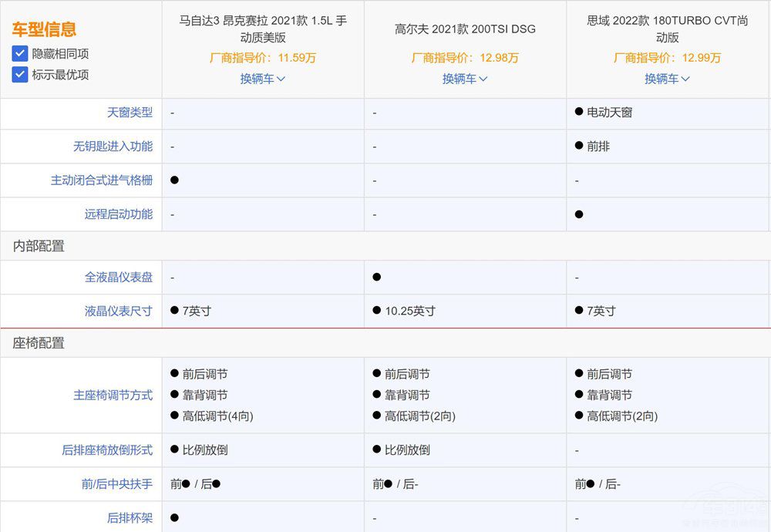Click the 主动闭合式进气格栅 row label
Image resolution: width=771 pixels, height=532 pixels.
click(x=102, y=180)
